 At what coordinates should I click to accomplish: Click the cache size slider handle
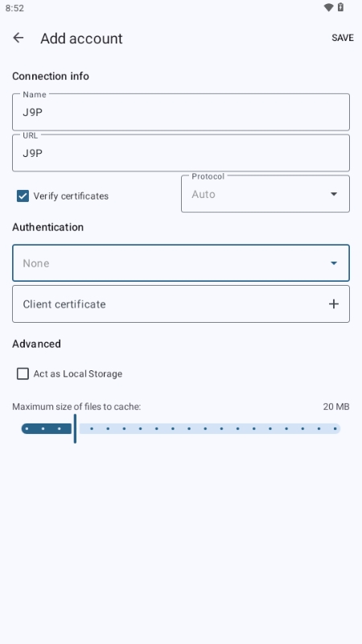[x=75, y=428]
